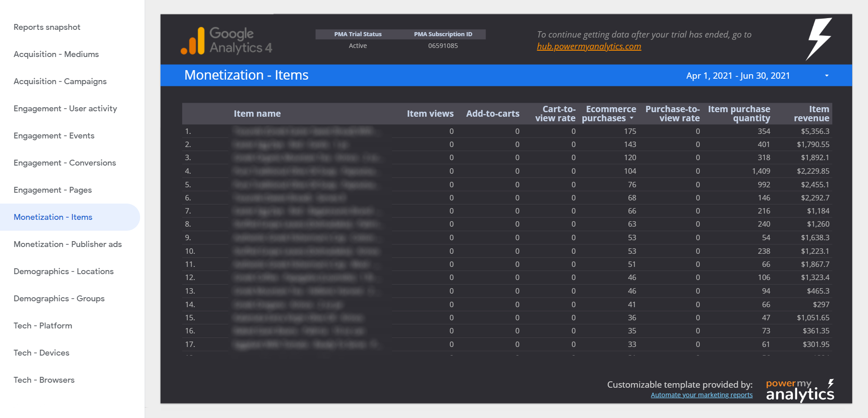The height and width of the screenshot is (418, 868).
Task: Click sort arrow on Ecommerce purchases header
Action: 632,119
